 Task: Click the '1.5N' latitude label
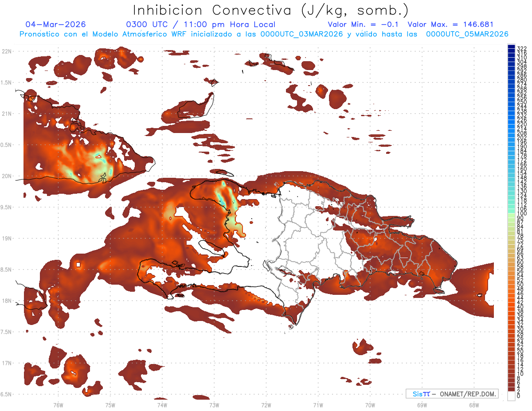click(7, 82)
